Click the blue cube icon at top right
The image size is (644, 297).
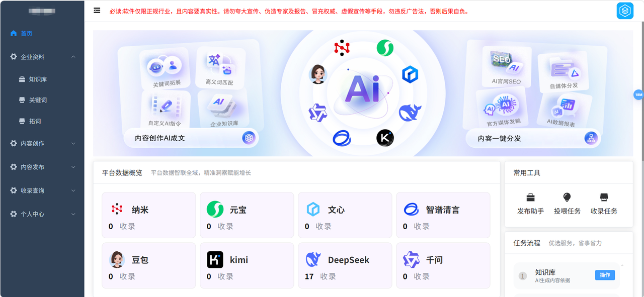pos(625,11)
